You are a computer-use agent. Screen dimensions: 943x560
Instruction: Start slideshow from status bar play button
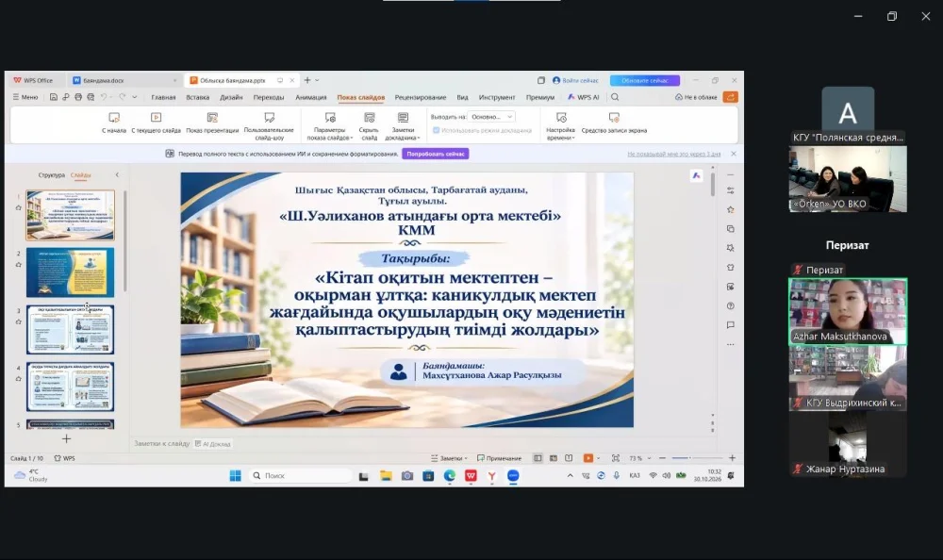coord(588,458)
